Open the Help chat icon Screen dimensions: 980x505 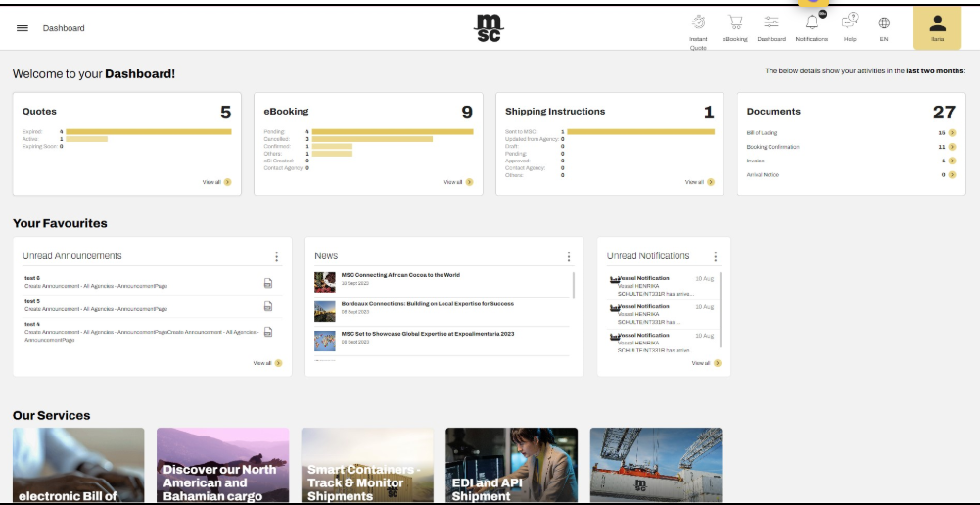[x=850, y=22]
